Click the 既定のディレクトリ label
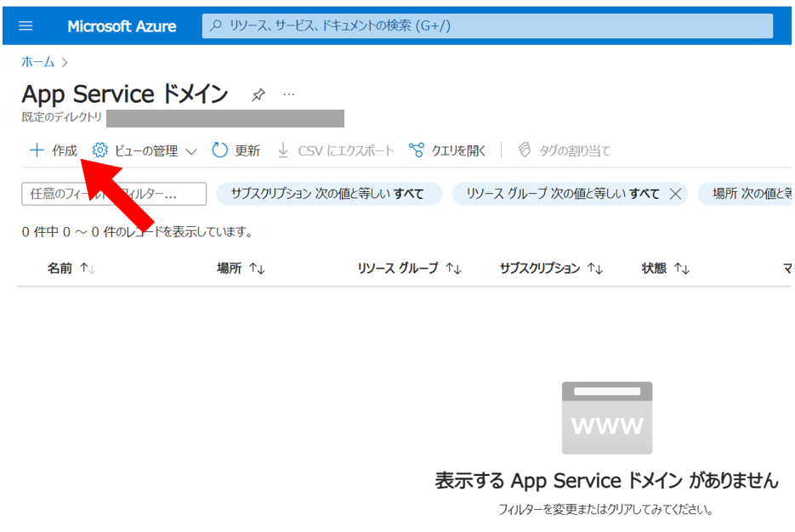 (62, 117)
